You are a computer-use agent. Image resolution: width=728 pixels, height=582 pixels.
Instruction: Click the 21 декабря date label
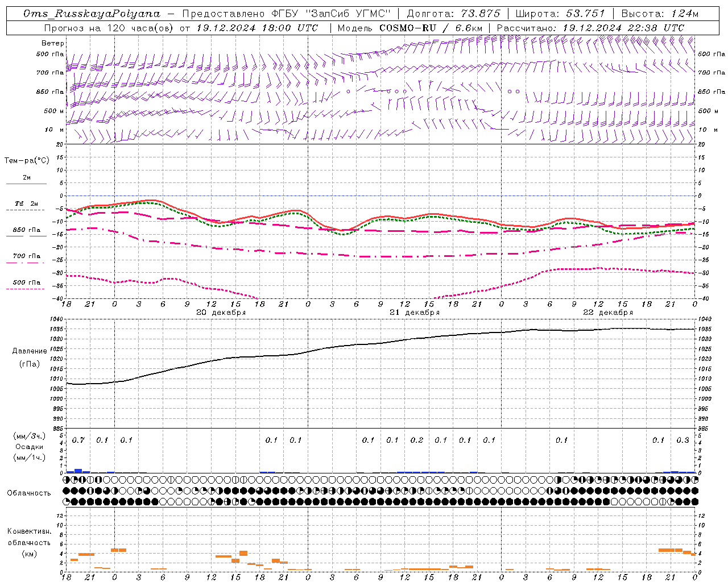pos(415,313)
